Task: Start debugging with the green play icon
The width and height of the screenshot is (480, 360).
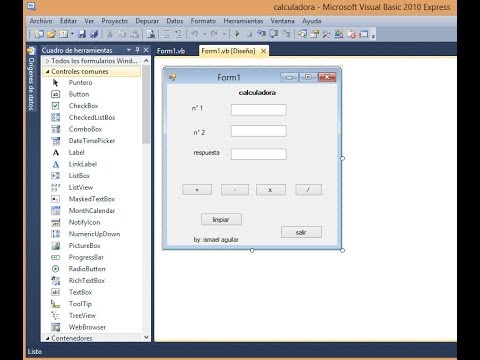Action: 237,34
